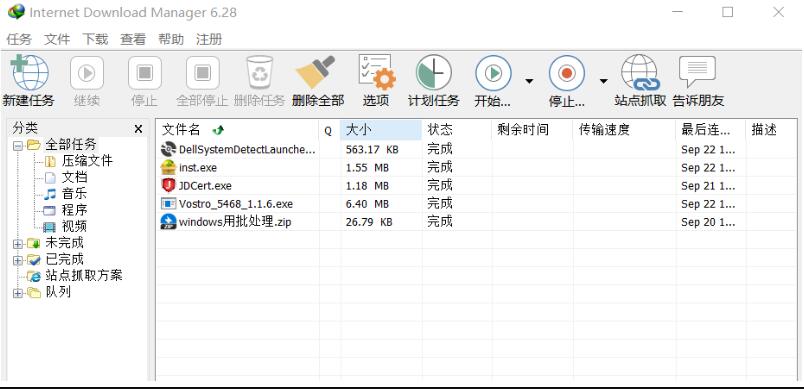
Task: Sort by 状态 column header
Action: 456,130
